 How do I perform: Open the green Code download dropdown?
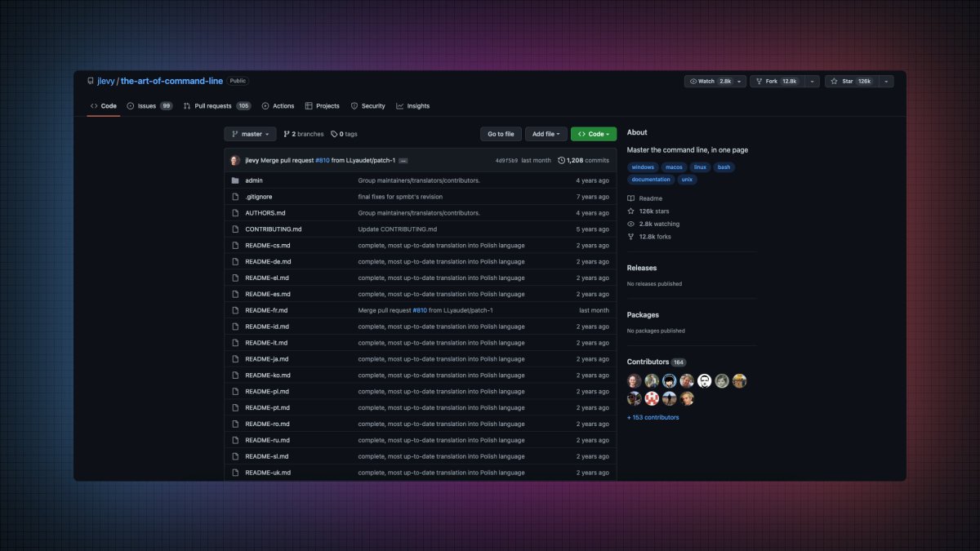pyautogui.click(x=593, y=133)
